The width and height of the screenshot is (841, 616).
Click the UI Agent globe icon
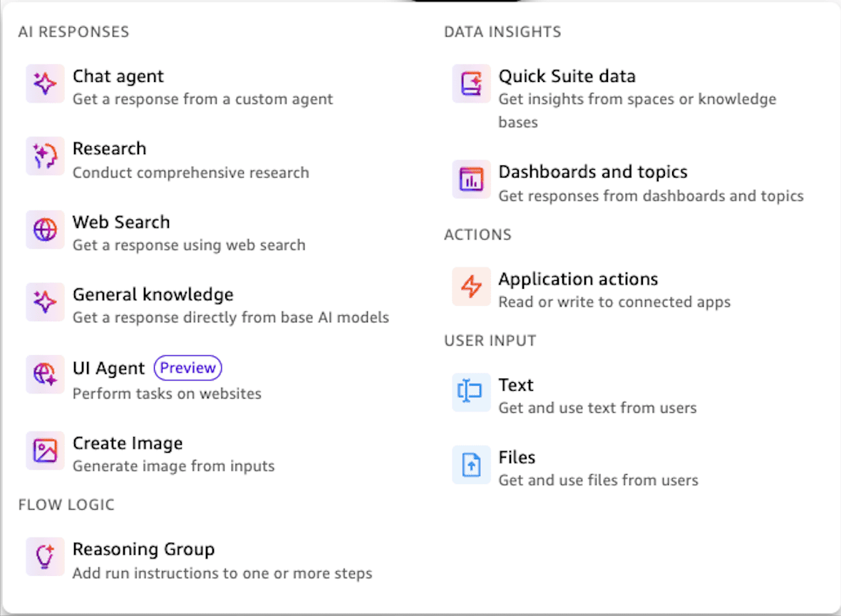45,374
